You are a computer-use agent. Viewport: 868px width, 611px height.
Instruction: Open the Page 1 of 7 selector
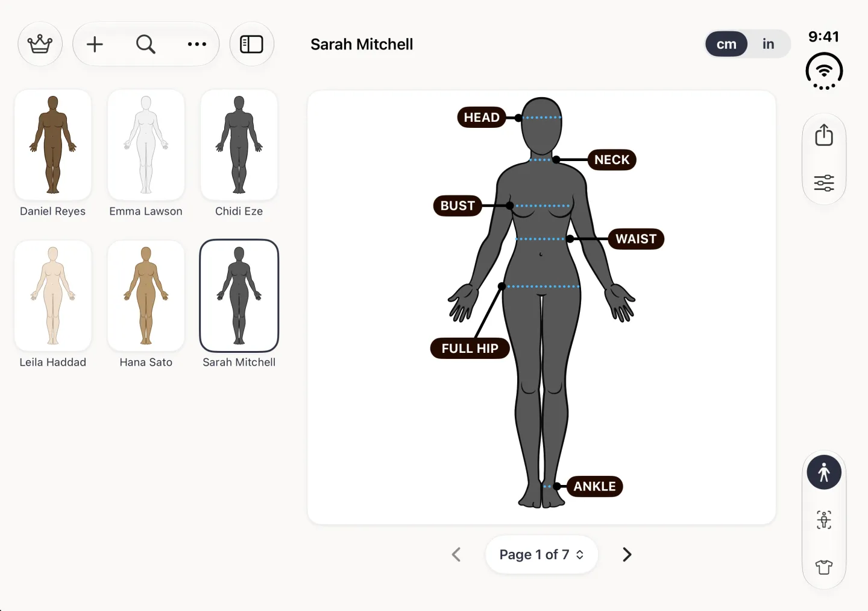[x=541, y=554]
